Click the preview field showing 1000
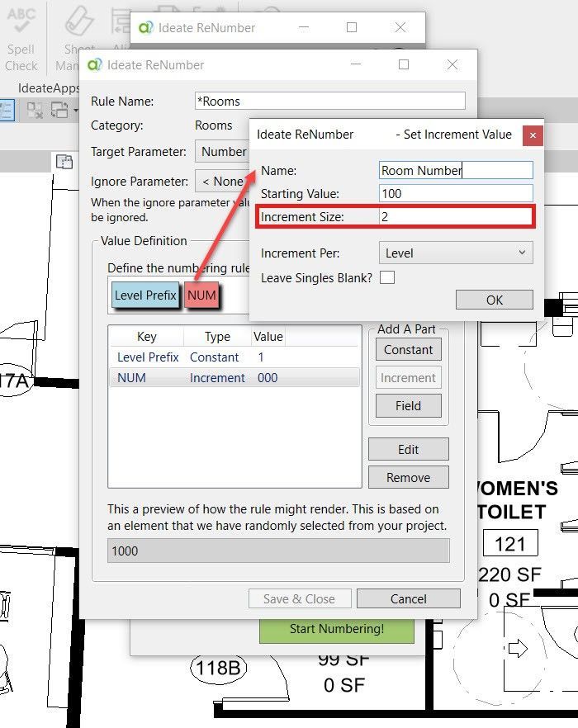 coord(278,551)
